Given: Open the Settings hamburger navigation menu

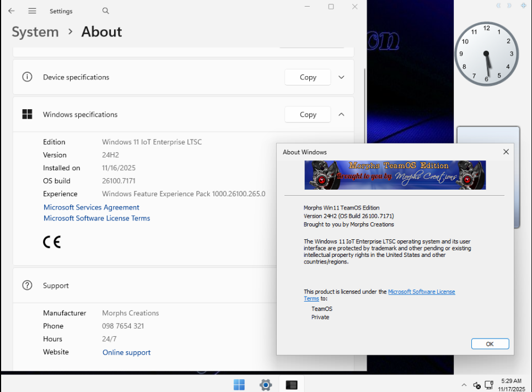Looking at the screenshot, I should (32, 11).
